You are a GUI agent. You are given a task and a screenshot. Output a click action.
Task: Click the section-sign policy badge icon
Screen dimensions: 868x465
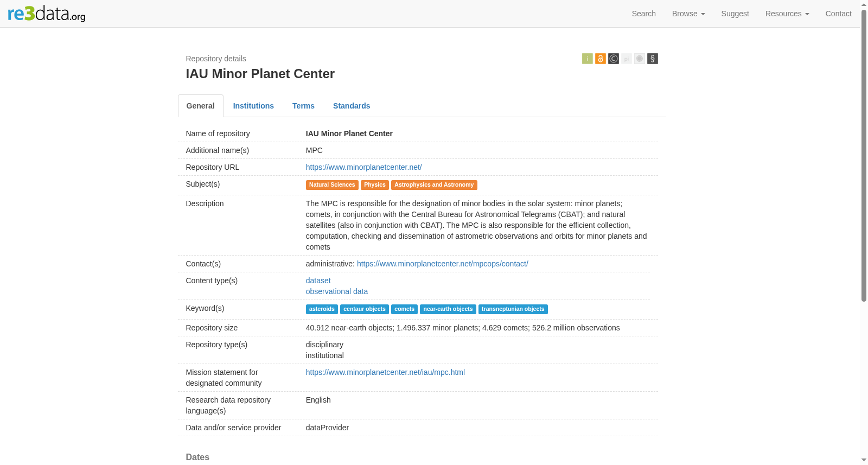[653, 59]
